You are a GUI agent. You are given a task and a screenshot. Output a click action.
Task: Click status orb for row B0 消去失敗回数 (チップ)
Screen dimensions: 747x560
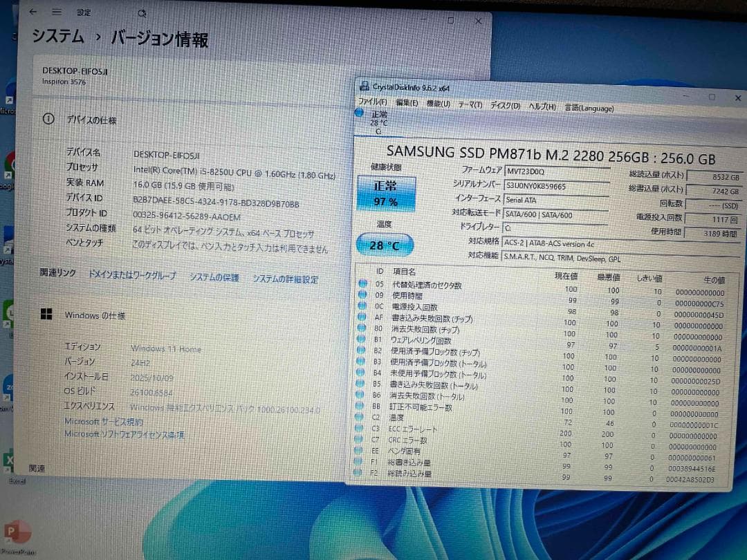362,328
